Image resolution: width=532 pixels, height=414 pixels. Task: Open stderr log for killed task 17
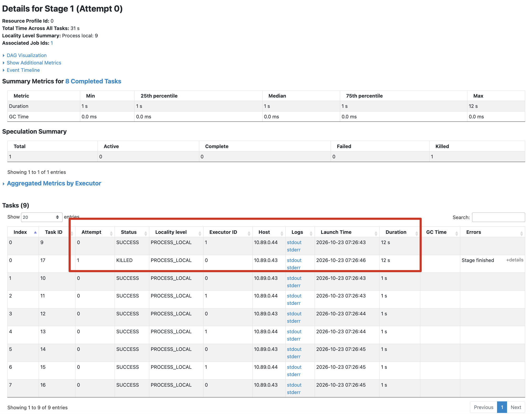294,267
